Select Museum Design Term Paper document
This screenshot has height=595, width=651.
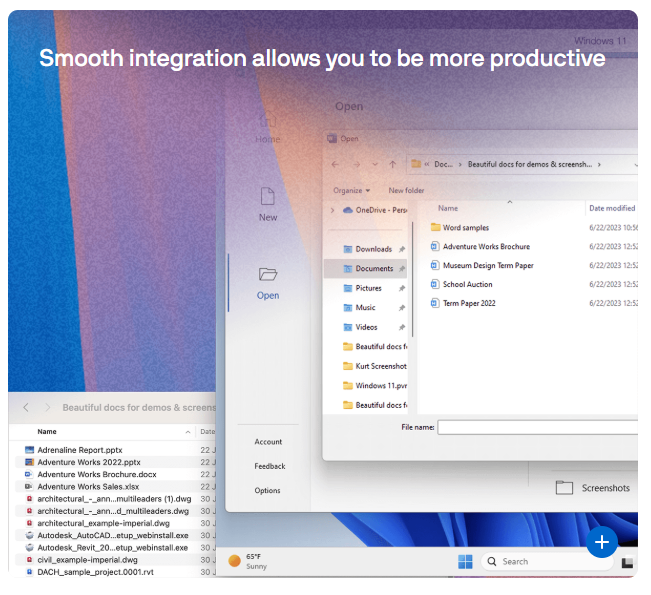coord(482,265)
